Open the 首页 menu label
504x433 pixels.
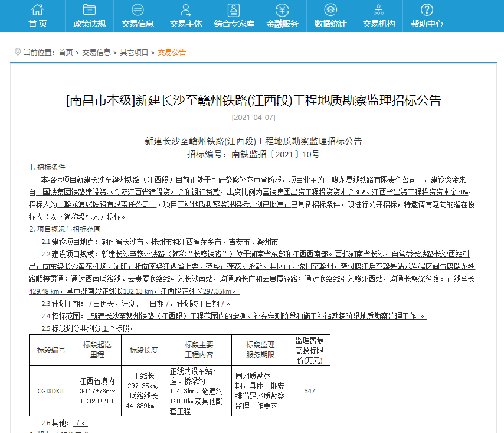[x=38, y=24]
